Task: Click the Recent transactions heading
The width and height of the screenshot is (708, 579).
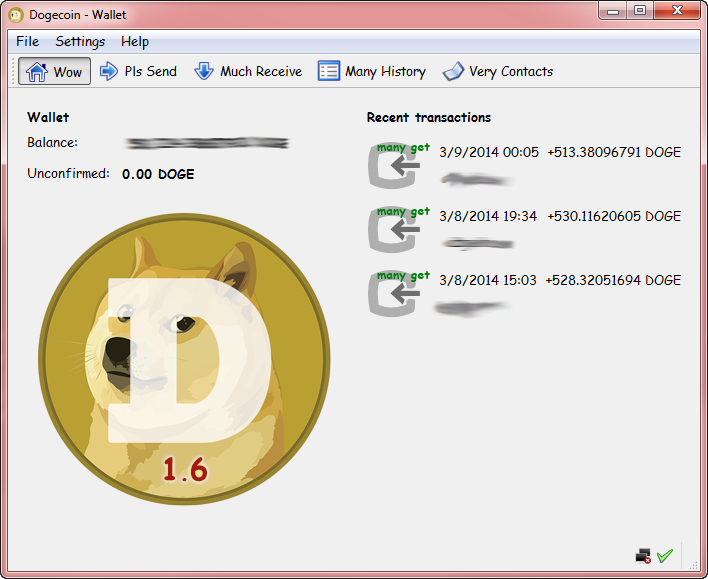Action: click(x=429, y=117)
